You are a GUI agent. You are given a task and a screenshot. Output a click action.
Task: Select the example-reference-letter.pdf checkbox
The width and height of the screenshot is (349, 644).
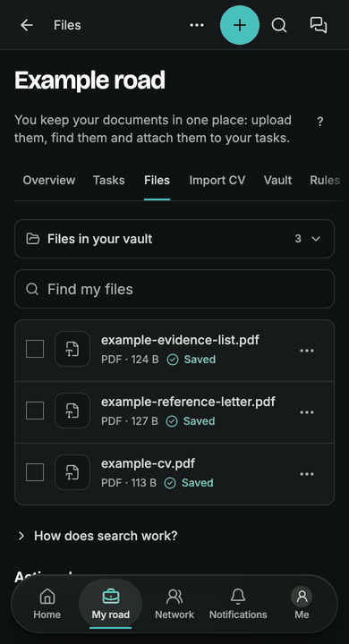(x=35, y=411)
